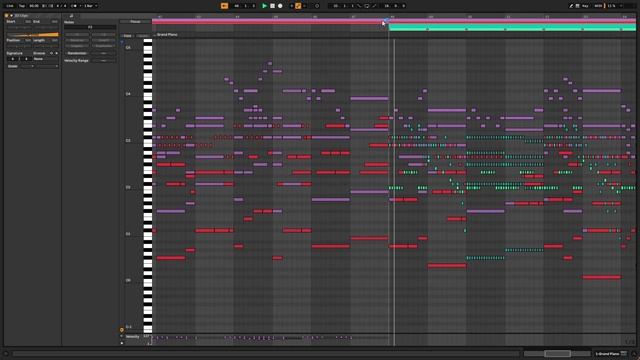Click the MIDI map mode button
Image resolution: width=640 pixels, height=360 pixels.
pos(598,6)
